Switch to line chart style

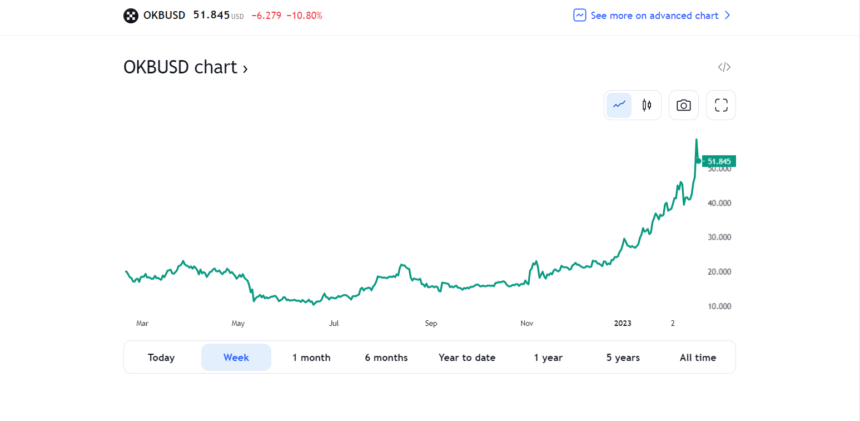[619, 105]
